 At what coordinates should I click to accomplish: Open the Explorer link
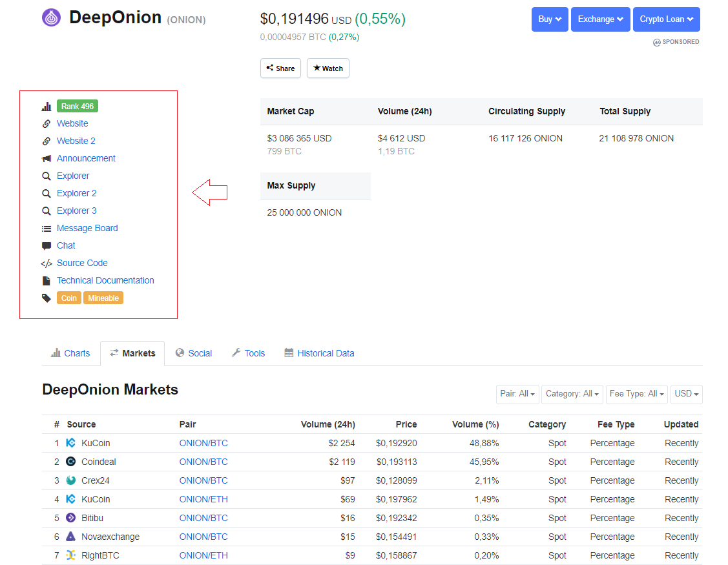[73, 176]
